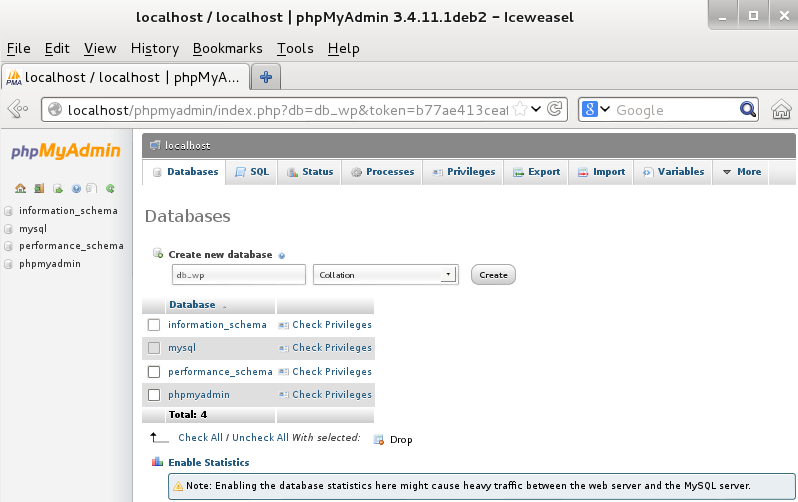Screen dimensions: 798x502
Task: Click the browser Back arrow button
Action: [18, 109]
